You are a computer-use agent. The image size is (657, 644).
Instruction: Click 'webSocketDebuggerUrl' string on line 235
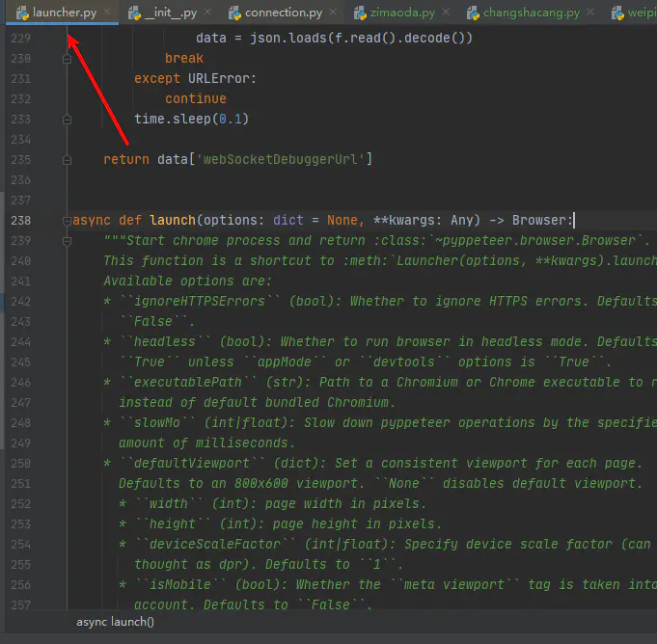tap(280, 159)
